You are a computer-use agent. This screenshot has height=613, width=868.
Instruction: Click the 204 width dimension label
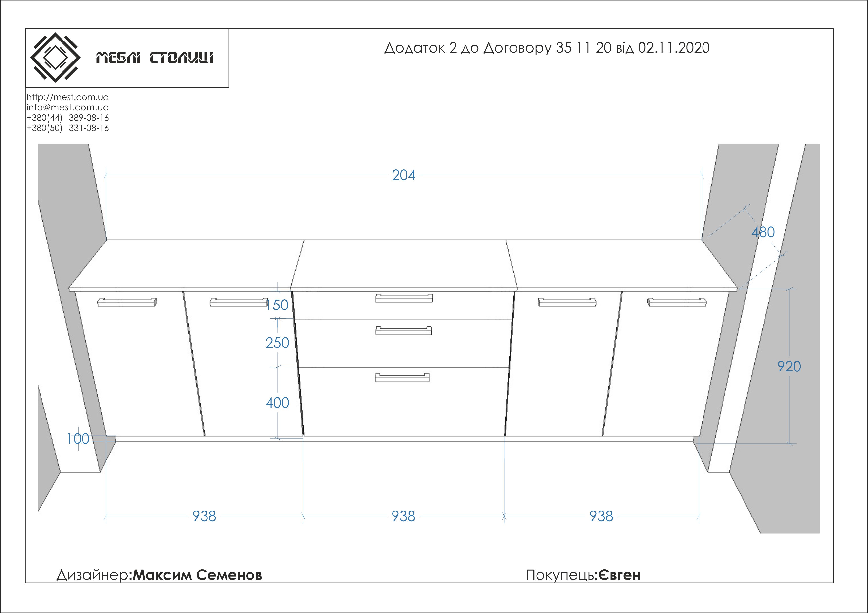pyautogui.click(x=403, y=175)
